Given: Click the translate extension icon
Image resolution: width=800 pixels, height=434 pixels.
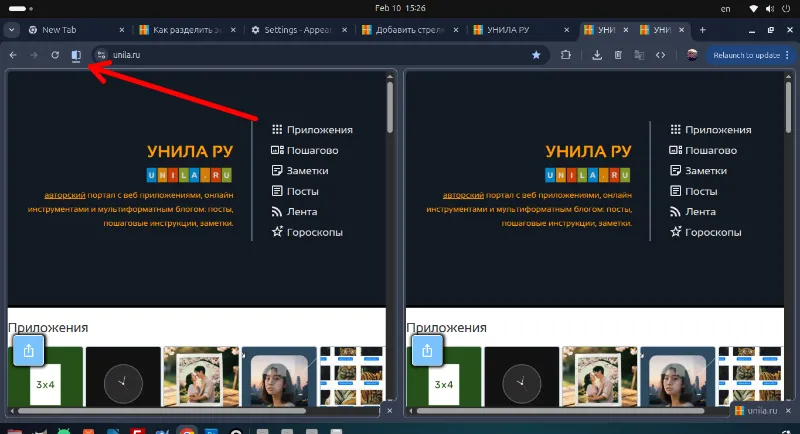Looking at the screenshot, I should (x=639, y=55).
